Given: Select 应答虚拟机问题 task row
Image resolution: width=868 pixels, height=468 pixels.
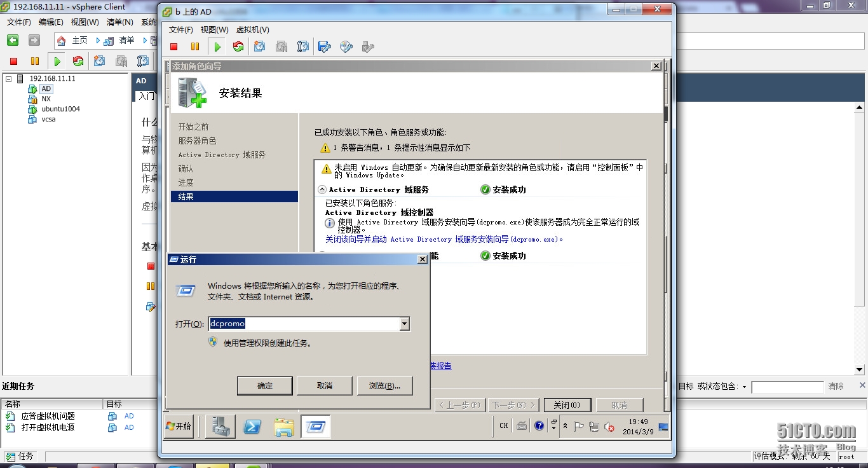Looking at the screenshot, I should pyautogui.click(x=48, y=416).
